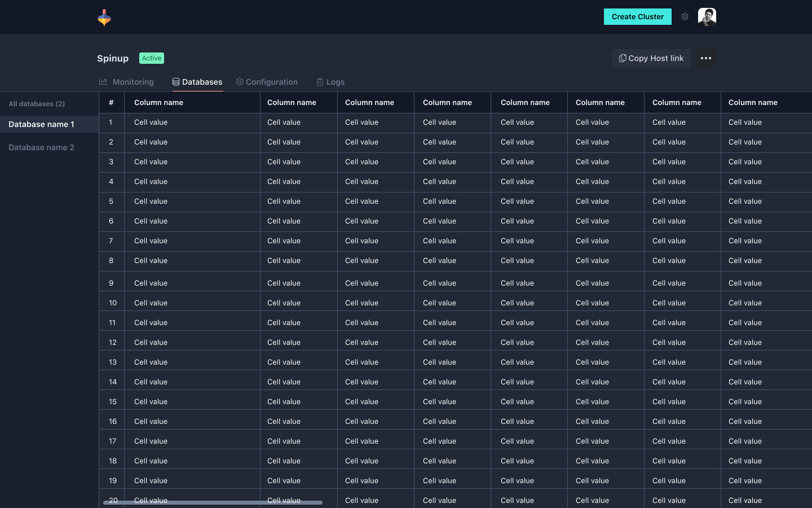This screenshot has height=508, width=812.
Task: Click the horizontal scrollbar at table bottom
Action: click(213, 502)
